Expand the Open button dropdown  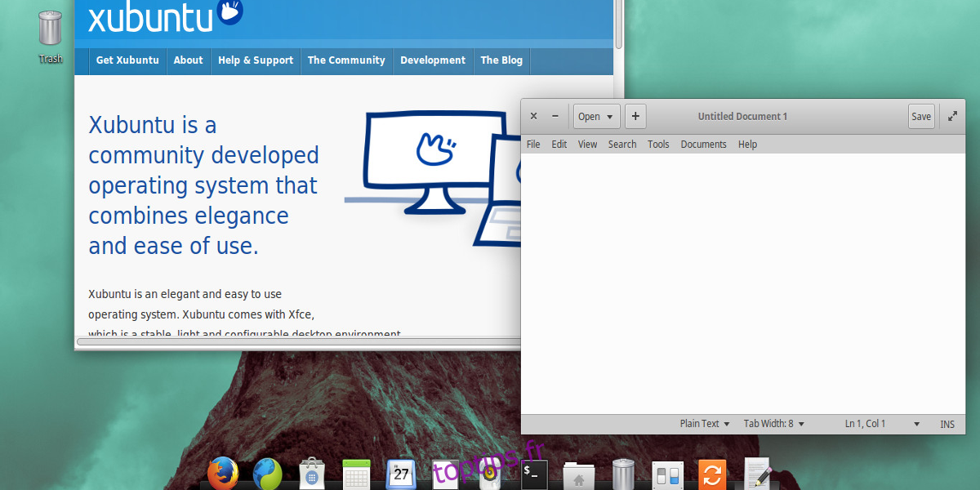609,117
